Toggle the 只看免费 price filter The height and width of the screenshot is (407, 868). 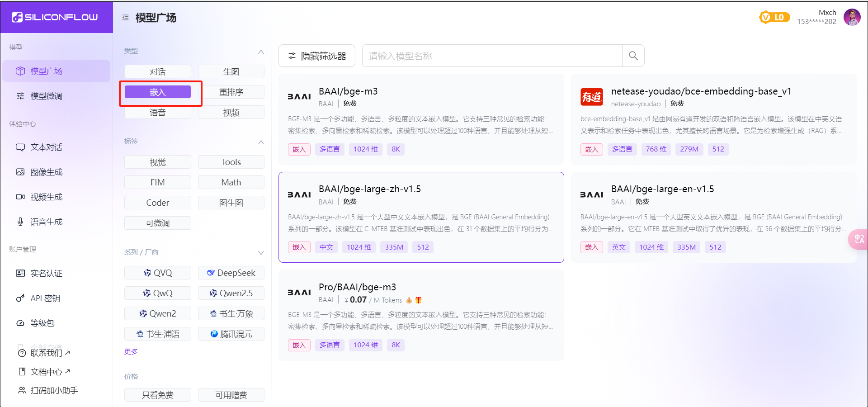coord(157,395)
